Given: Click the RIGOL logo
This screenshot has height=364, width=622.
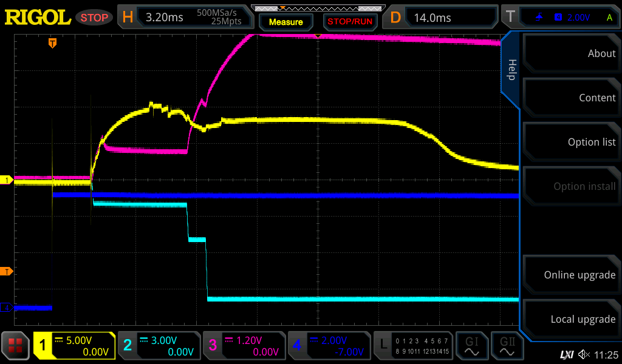Looking at the screenshot, I should 38,17.
